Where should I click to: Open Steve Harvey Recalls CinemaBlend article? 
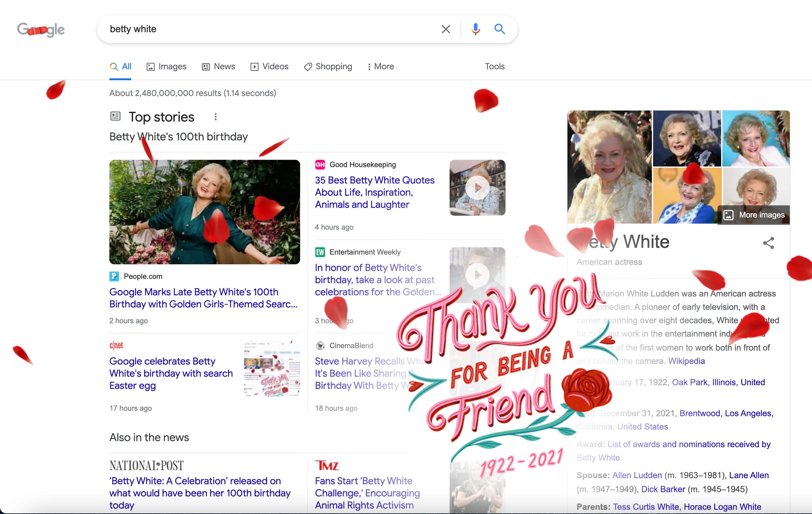pos(371,373)
